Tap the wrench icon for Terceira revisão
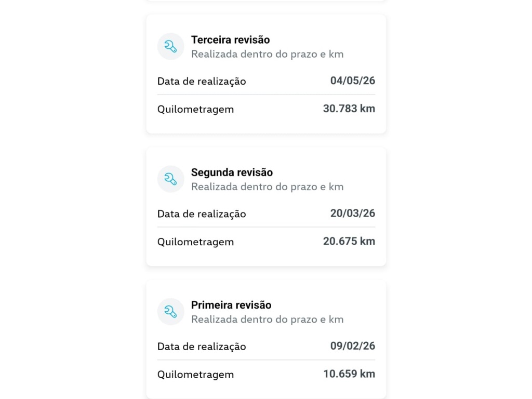The height and width of the screenshot is (399, 532). [x=170, y=46]
